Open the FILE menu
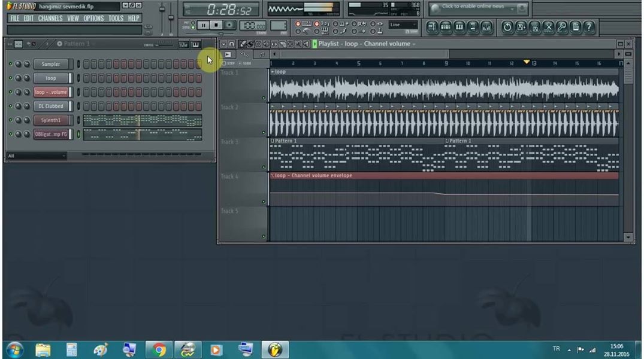644x359 pixels. [x=15, y=19]
